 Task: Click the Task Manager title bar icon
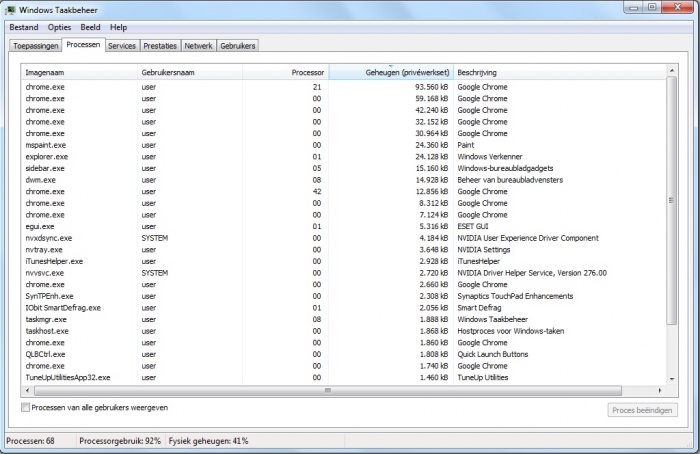pyautogui.click(x=11, y=8)
